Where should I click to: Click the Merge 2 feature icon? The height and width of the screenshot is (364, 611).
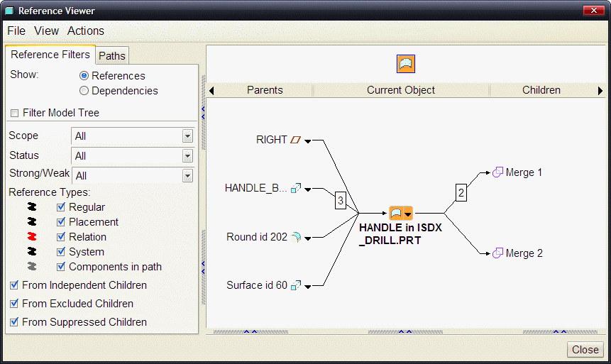[497, 253]
